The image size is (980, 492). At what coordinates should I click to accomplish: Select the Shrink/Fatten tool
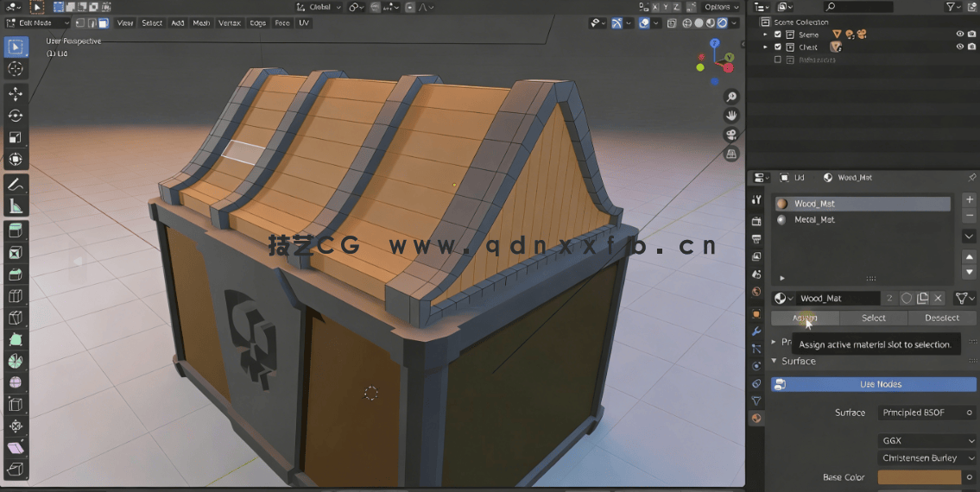16,426
